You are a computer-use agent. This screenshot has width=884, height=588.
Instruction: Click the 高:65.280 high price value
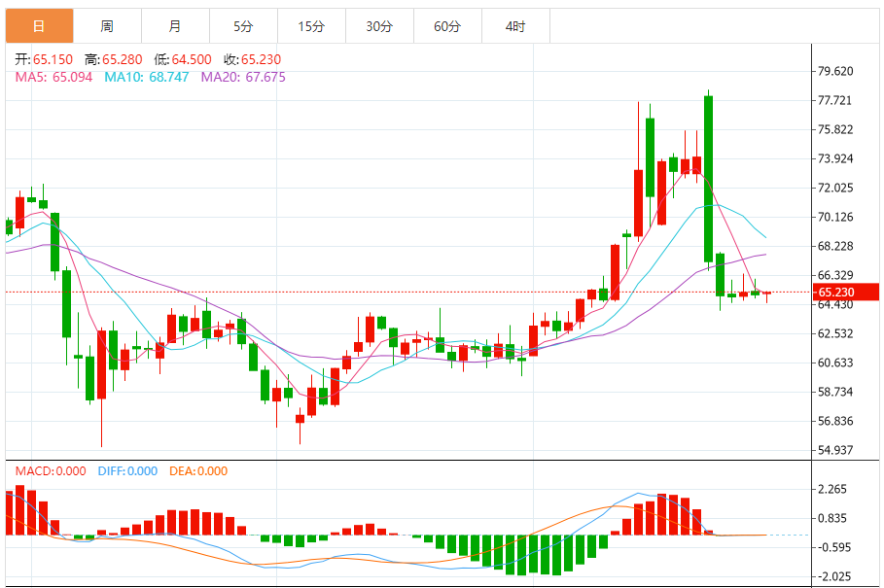(114, 59)
